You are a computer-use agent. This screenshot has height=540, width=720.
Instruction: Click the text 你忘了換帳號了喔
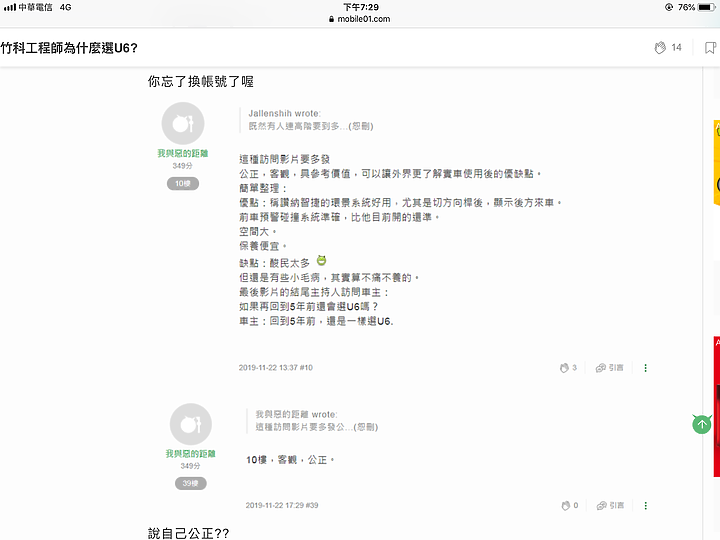tap(201, 82)
